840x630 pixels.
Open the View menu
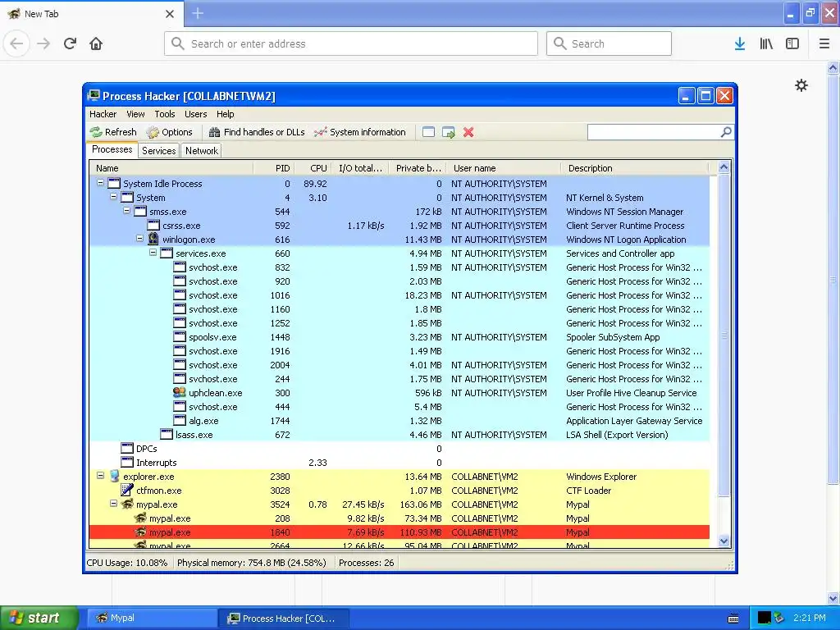point(135,114)
